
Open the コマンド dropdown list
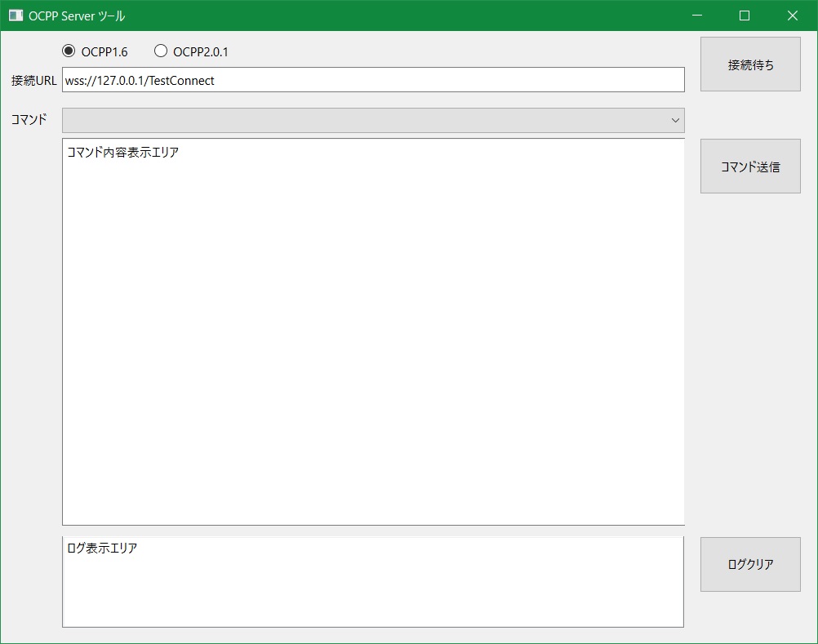373,121
